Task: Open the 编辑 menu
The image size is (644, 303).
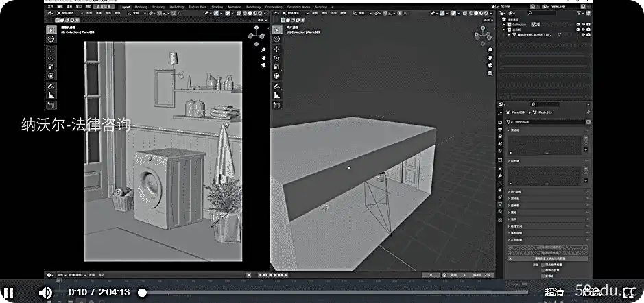Action: 61,7
